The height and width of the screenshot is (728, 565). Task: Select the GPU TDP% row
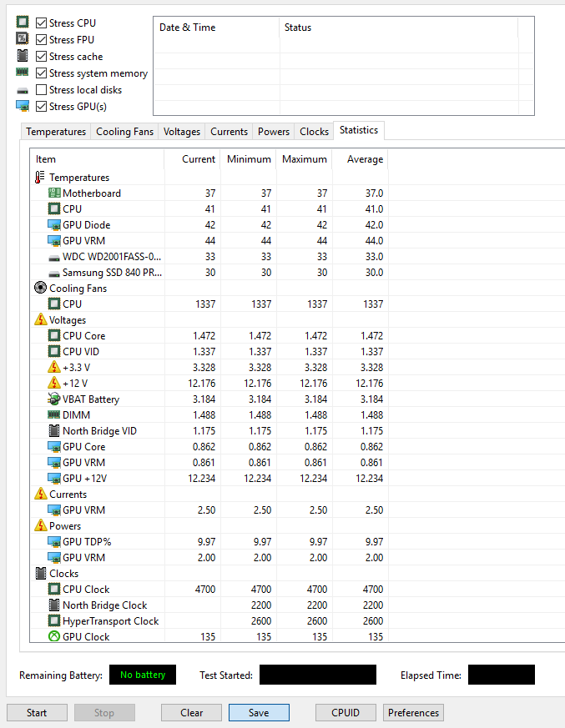click(209, 542)
